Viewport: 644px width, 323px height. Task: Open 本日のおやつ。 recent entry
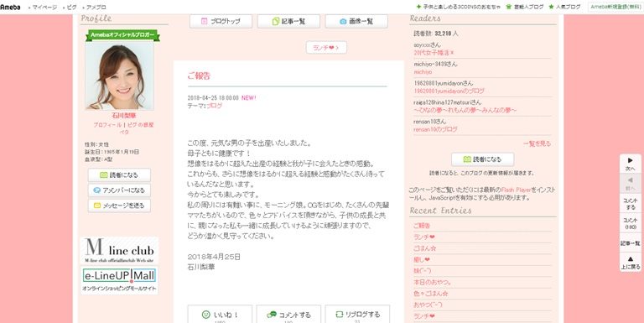coord(433,283)
